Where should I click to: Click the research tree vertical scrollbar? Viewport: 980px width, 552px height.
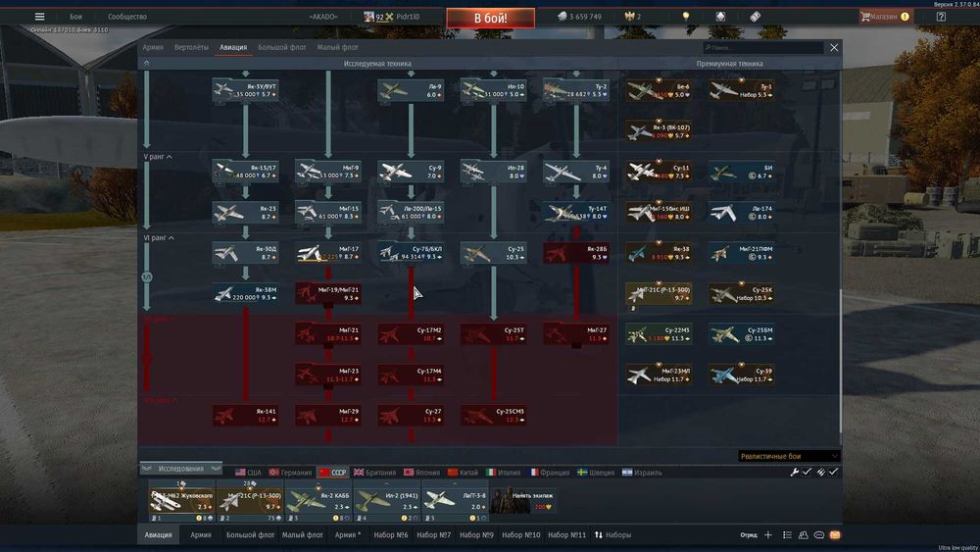840,362
